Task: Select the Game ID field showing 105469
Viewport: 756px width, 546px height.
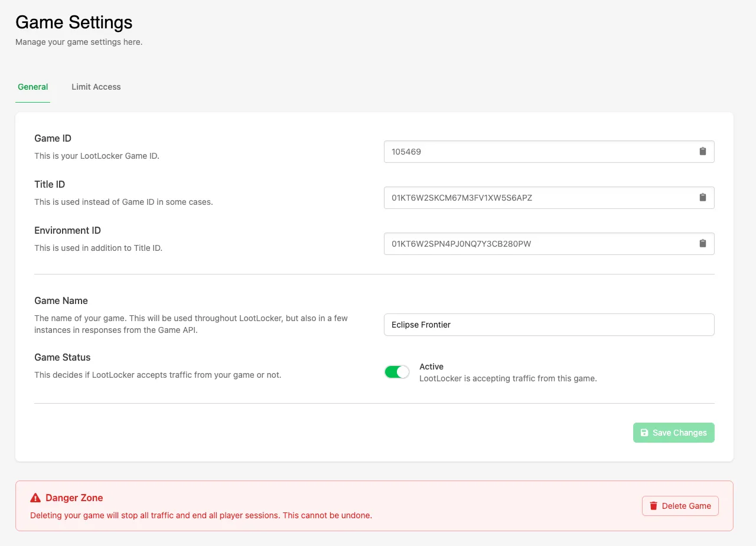Action: coord(549,152)
